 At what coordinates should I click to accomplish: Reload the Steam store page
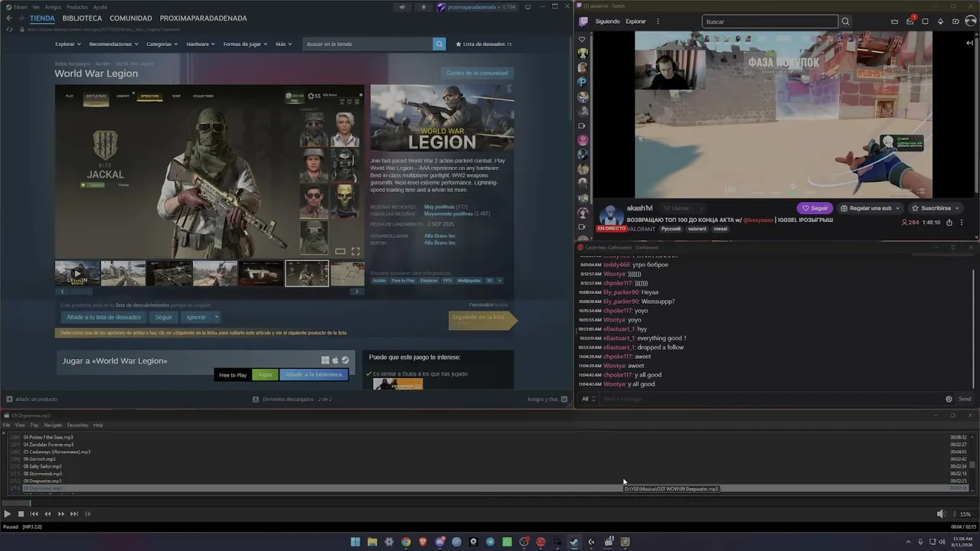[9, 29]
